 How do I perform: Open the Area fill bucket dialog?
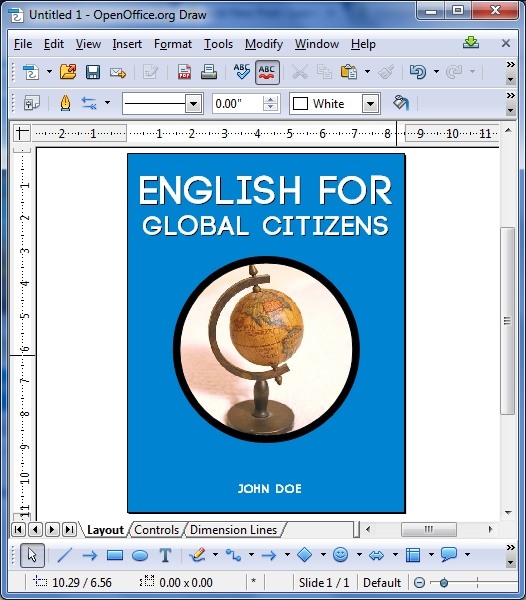click(401, 103)
